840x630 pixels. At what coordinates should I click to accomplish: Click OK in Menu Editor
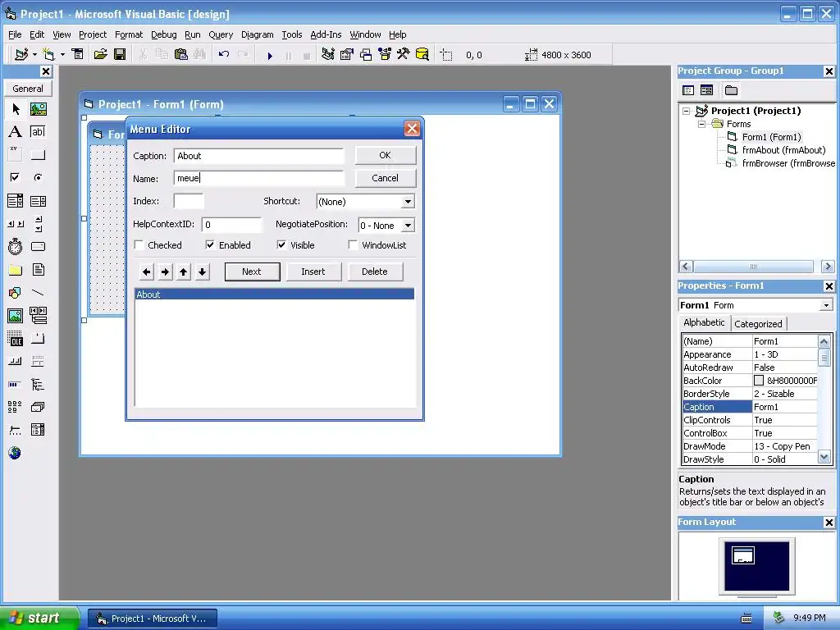tap(386, 155)
